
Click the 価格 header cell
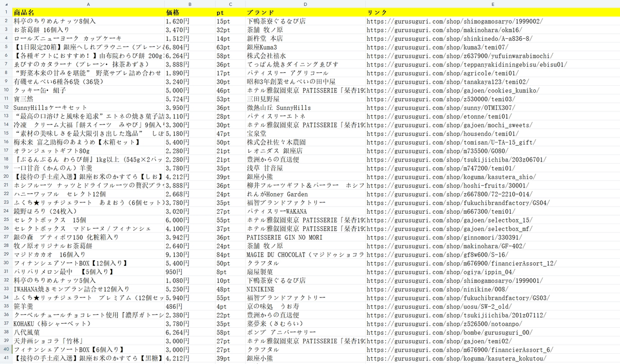(190, 12)
